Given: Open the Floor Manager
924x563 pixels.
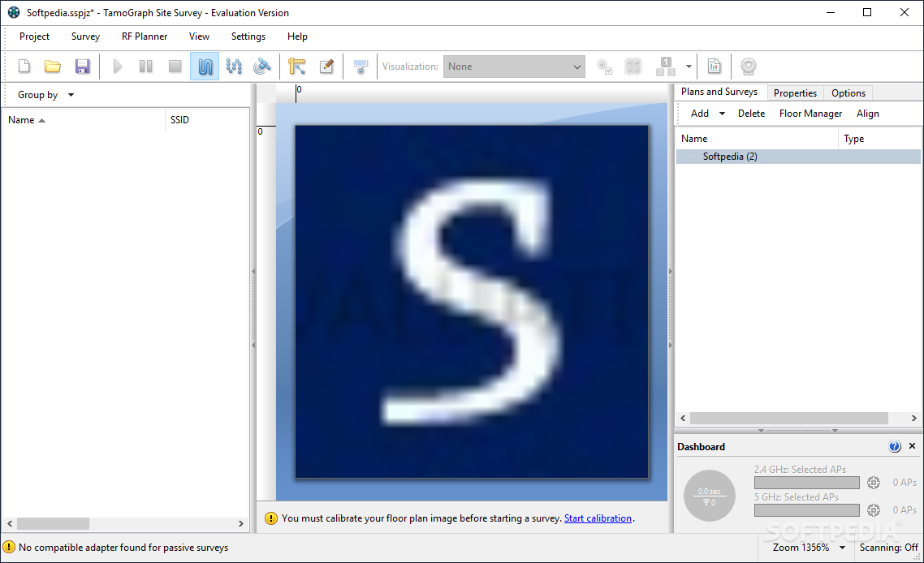Looking at the screenshot, I should [810, 114].
